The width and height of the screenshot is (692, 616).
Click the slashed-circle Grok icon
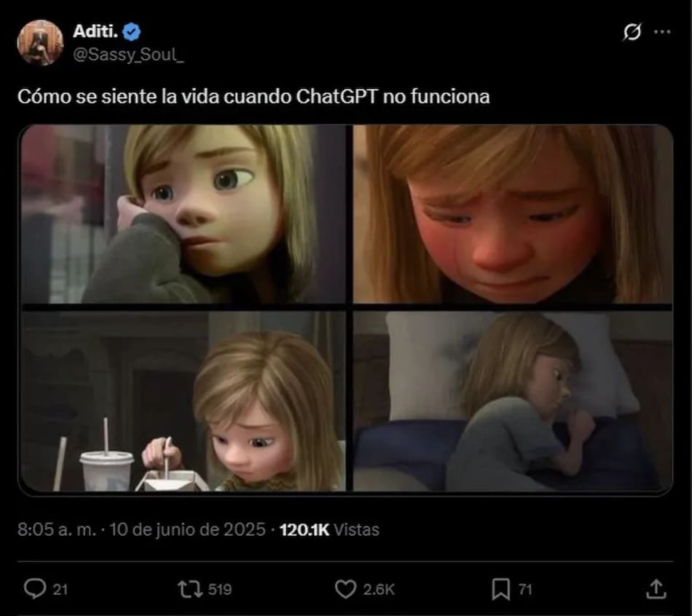[632, 32]
